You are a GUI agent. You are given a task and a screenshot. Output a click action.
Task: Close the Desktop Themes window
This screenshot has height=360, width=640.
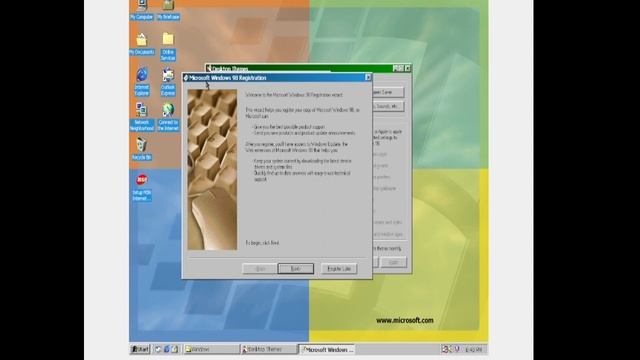[x=407, y=68]
